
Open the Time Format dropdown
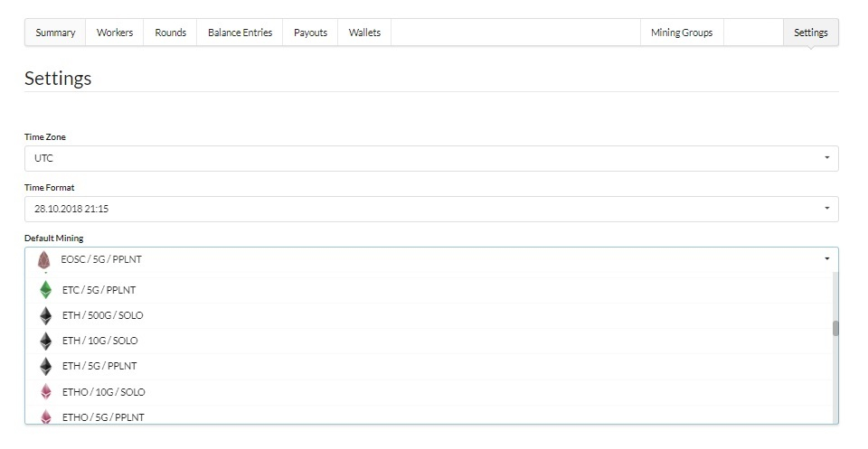tap(431, 209)
